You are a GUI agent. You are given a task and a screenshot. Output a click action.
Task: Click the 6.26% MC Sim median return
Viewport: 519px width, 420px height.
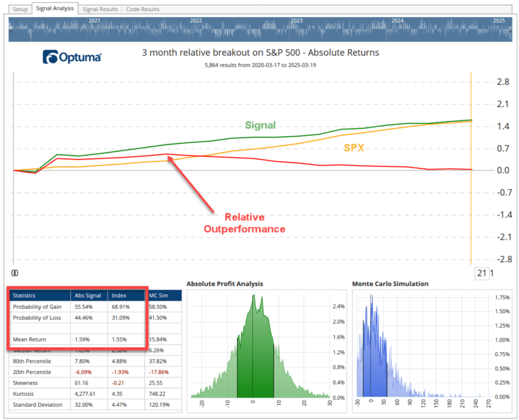157,350
